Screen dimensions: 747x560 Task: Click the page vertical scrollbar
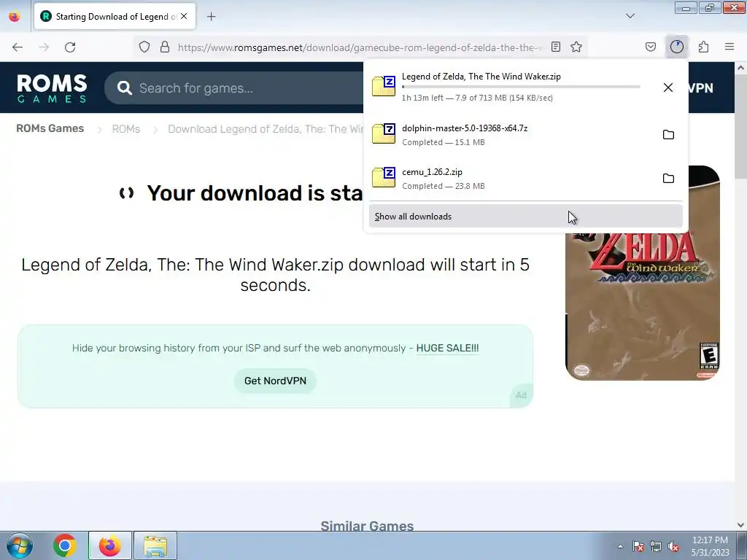pos(740,126)
